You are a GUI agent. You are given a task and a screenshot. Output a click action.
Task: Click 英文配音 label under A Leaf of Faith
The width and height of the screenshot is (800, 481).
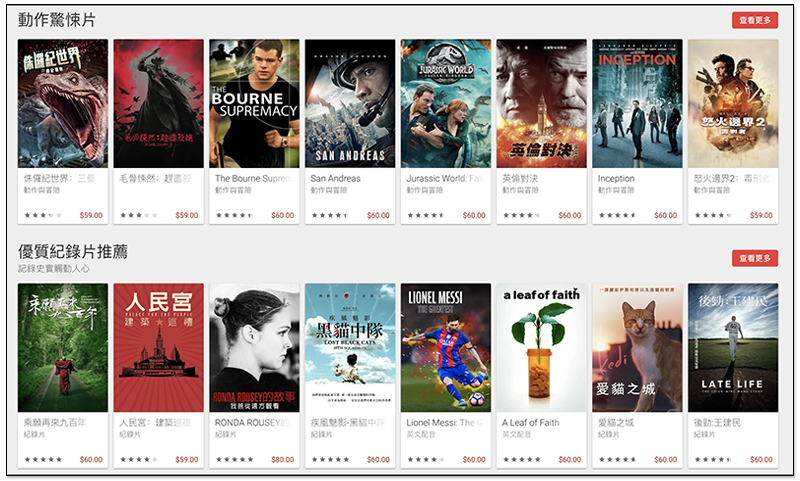(x=516, y=434)
